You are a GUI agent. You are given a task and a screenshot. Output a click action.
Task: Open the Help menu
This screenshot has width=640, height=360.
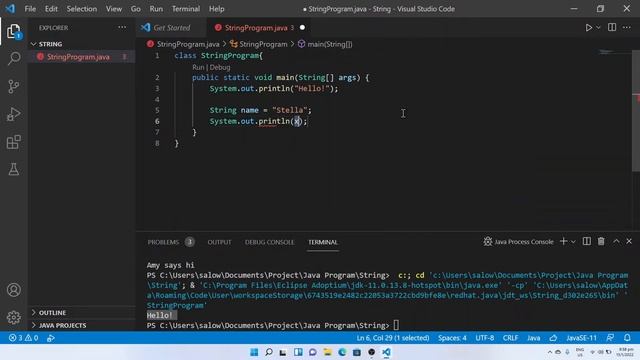[216, 9]
